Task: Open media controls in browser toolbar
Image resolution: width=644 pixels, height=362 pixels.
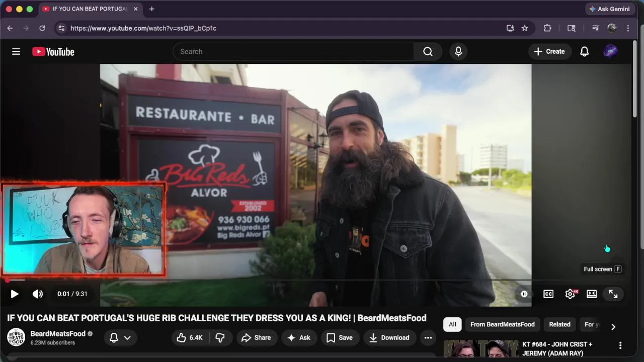Action: pos(596,28)
